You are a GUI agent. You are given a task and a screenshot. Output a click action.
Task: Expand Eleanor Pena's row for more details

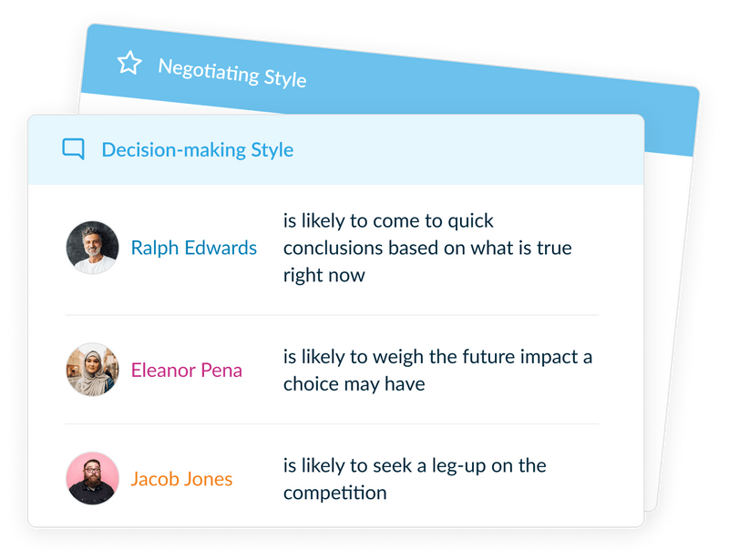point(437,371)
